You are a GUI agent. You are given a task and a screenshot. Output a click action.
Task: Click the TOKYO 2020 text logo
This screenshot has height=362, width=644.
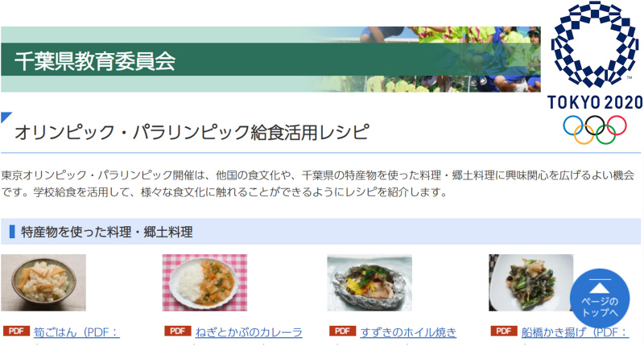pyautogui.click(x=595, y=102)
